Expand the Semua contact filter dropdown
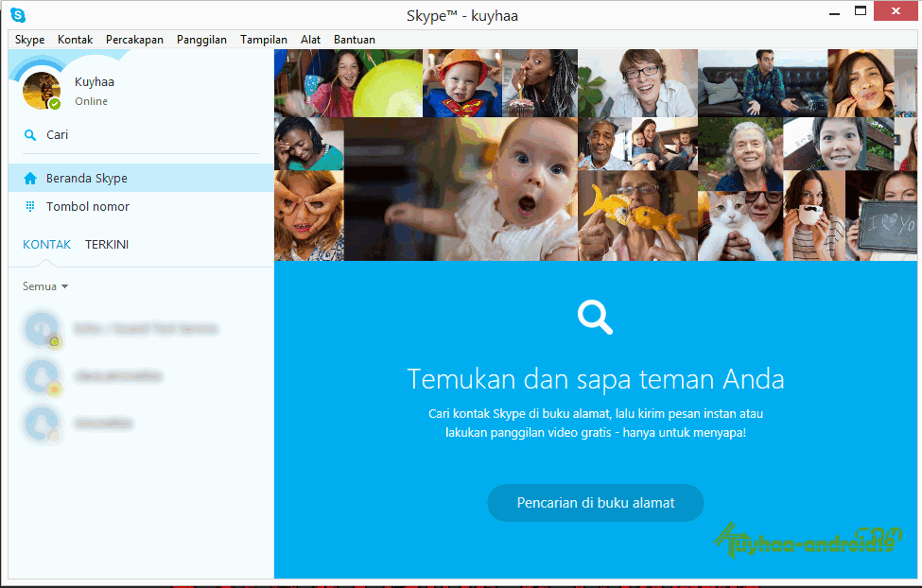 [45, 286]
